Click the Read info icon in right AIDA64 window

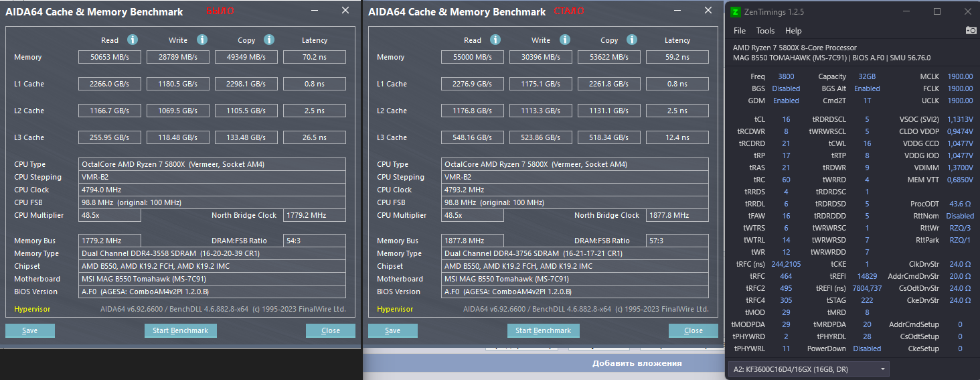click(x=495, y=40)
